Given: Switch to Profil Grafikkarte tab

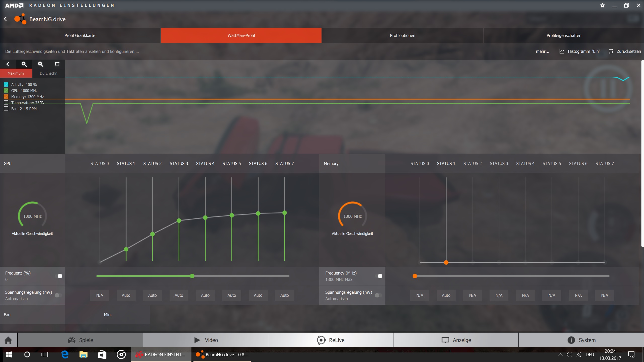Looking at the screenshot, I should (x=80, y=35).
